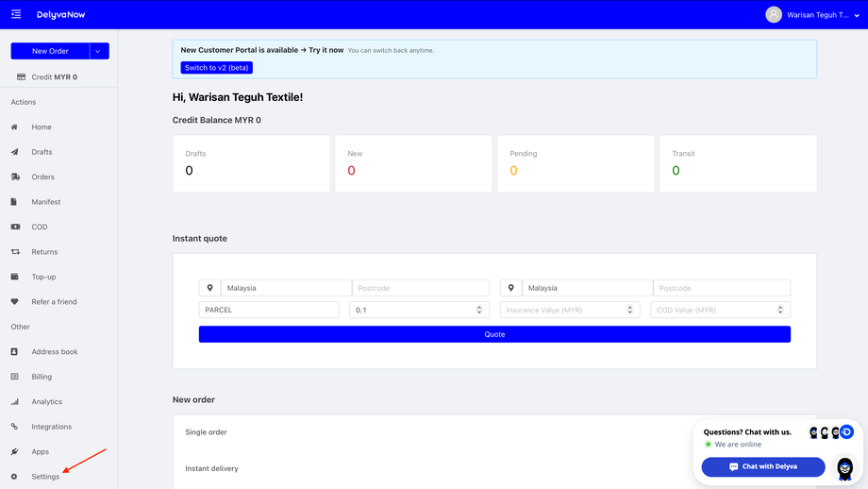Click the Home house icon
Image resolution: width=868 pixels, height=489 pixels.
click(14, 126)
